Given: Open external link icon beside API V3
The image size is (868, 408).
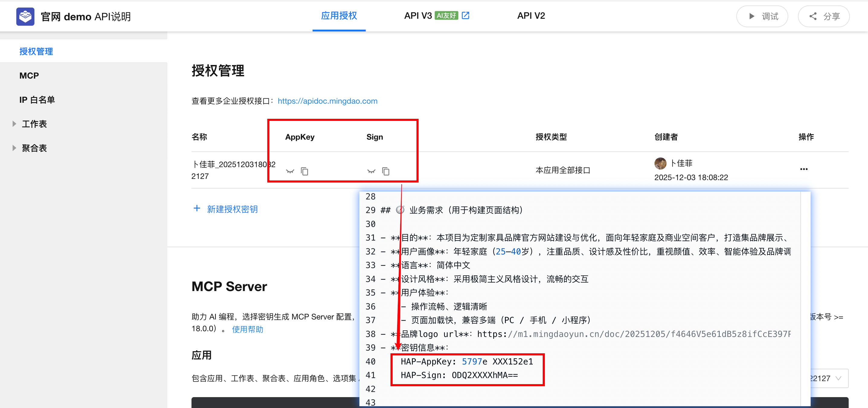Looking at the screenshot, I should 465,15.
